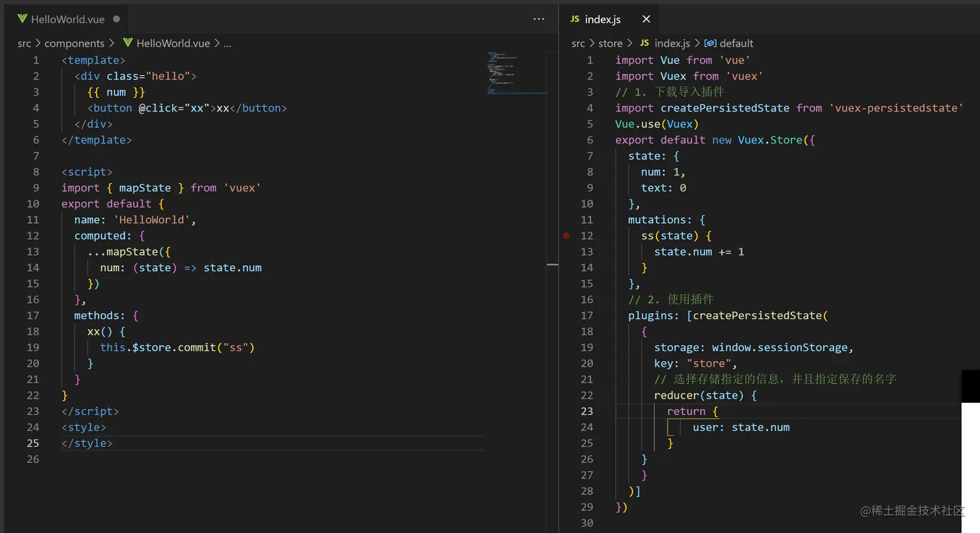980x533 pixels.
Task: Click '{{ num }}' in HelloWorld.vue
Action: [x=116, y=92]
